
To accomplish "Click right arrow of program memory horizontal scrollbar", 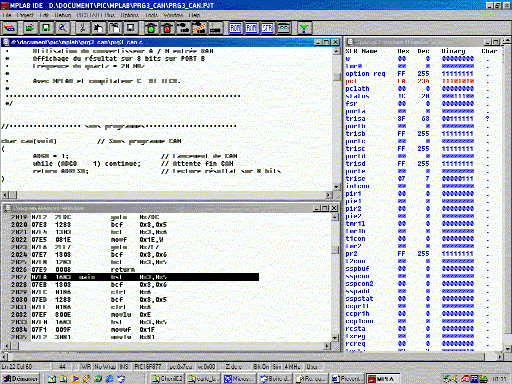I will click(328, 346).
